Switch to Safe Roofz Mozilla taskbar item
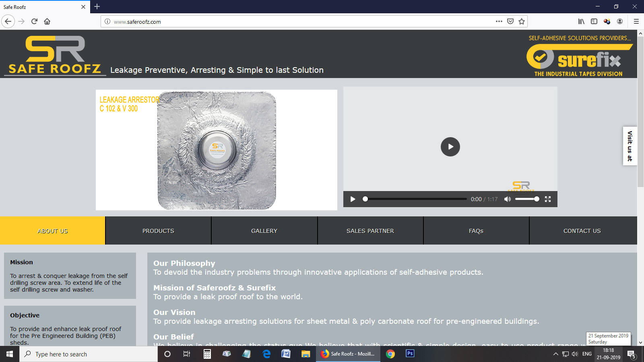 click(x=348, y=354)
